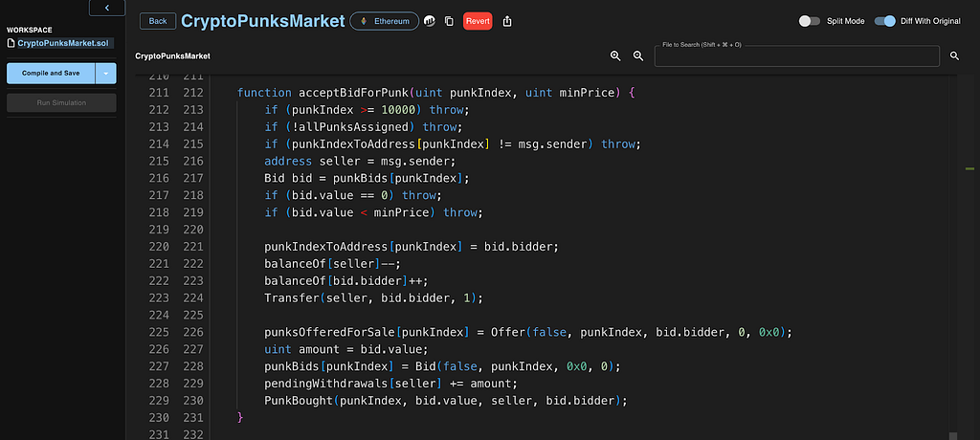This screenshot has height=440, width=980.
Task: Click 'bid.value == 0' condition
Action: click(x=341, y=195)
